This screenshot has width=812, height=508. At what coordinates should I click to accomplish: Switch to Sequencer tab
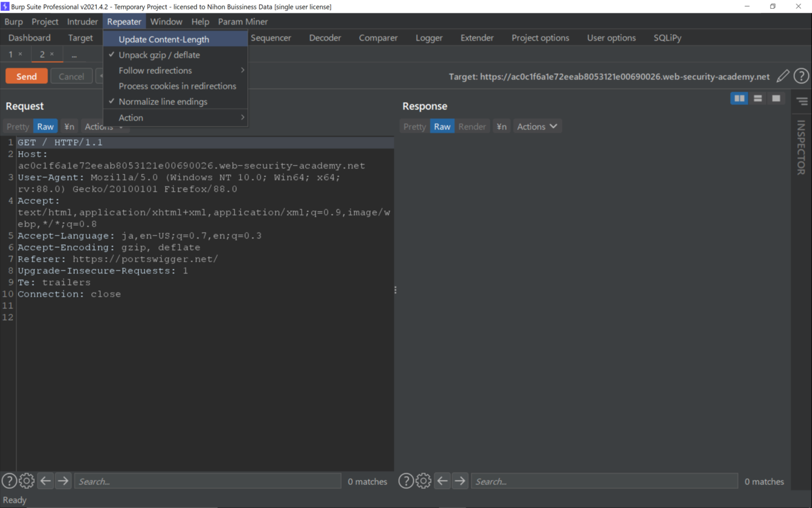[x=271, y=38]
